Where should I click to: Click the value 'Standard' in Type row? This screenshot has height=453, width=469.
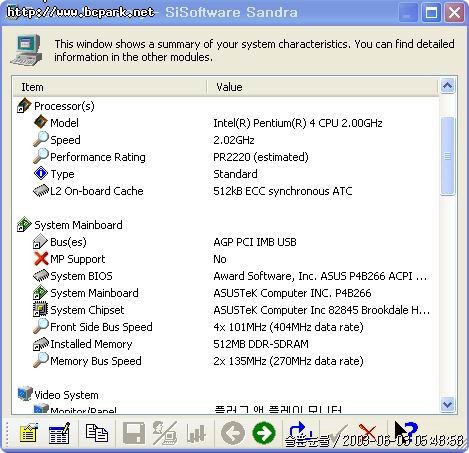pos(235,174)
